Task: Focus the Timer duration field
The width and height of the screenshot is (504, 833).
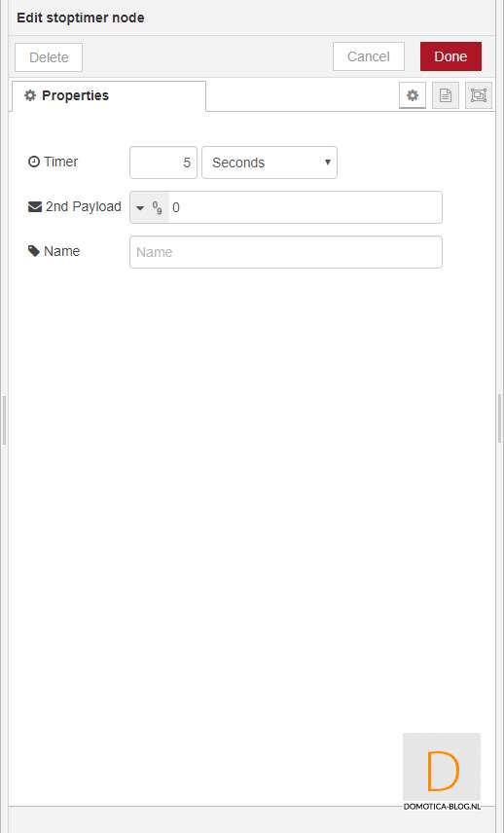Action: click(x=163, y=163)
